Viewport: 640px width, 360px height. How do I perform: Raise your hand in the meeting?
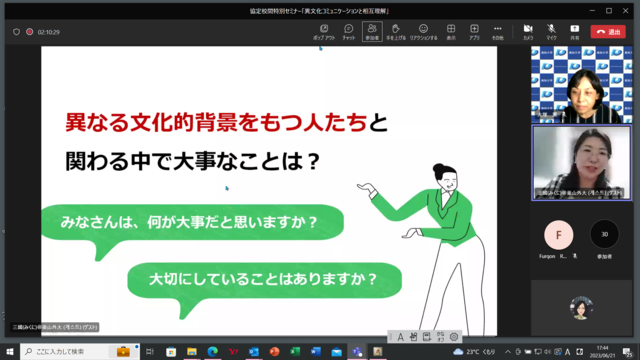coord(396,32)
